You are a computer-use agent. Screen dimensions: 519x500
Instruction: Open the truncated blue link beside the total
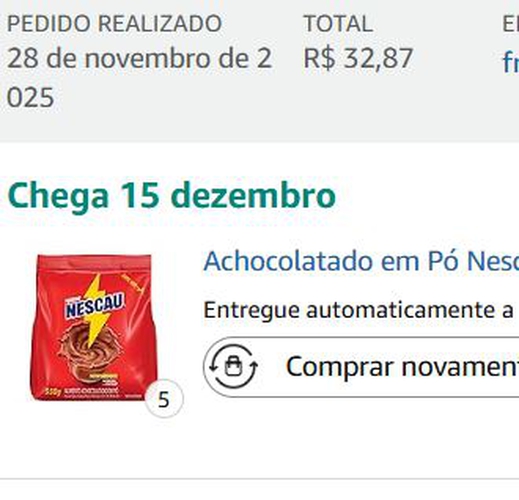pos(511,62)
